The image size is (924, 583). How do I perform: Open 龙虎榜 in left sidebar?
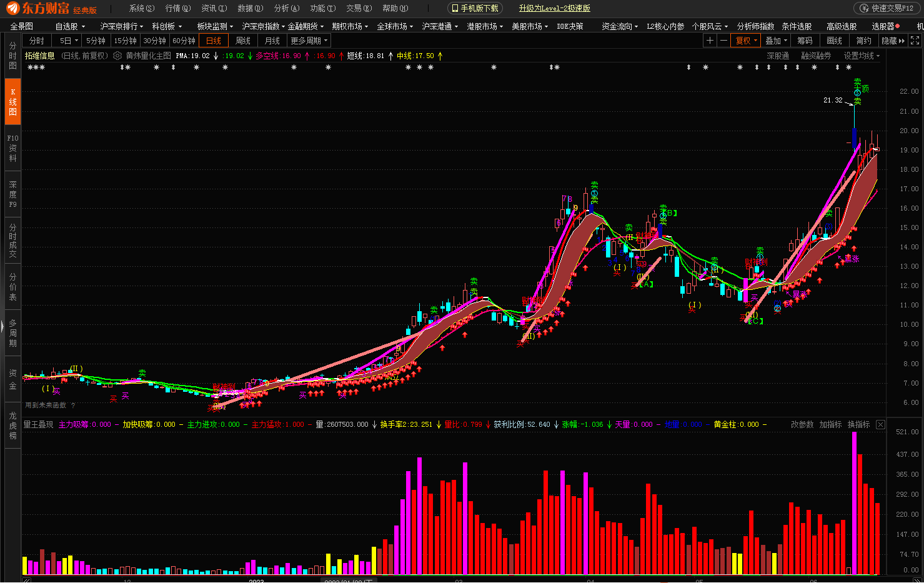(12, 426)
